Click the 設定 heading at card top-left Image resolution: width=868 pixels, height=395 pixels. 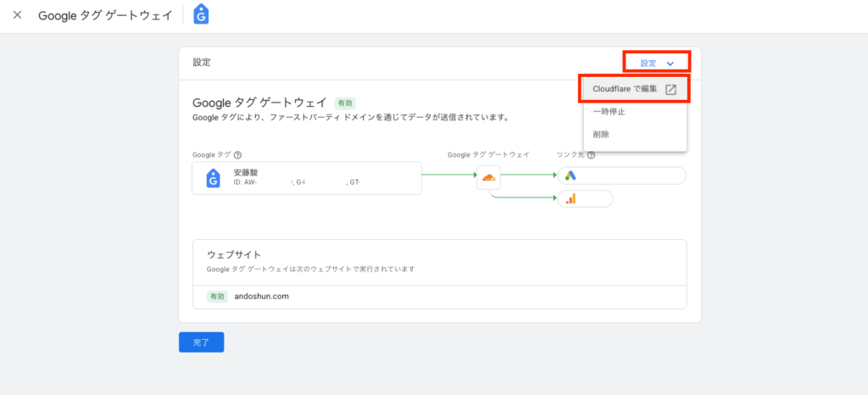coord(202,63)
